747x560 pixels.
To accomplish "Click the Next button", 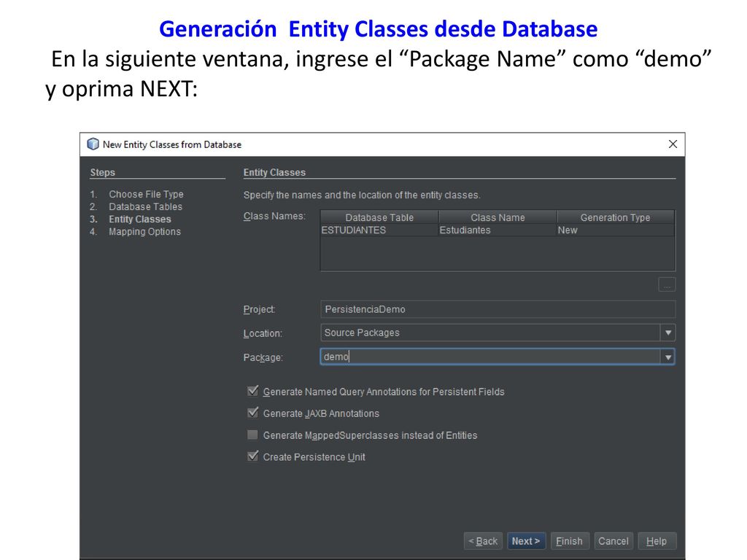I will pyautogui.click(x=527, y=541).
